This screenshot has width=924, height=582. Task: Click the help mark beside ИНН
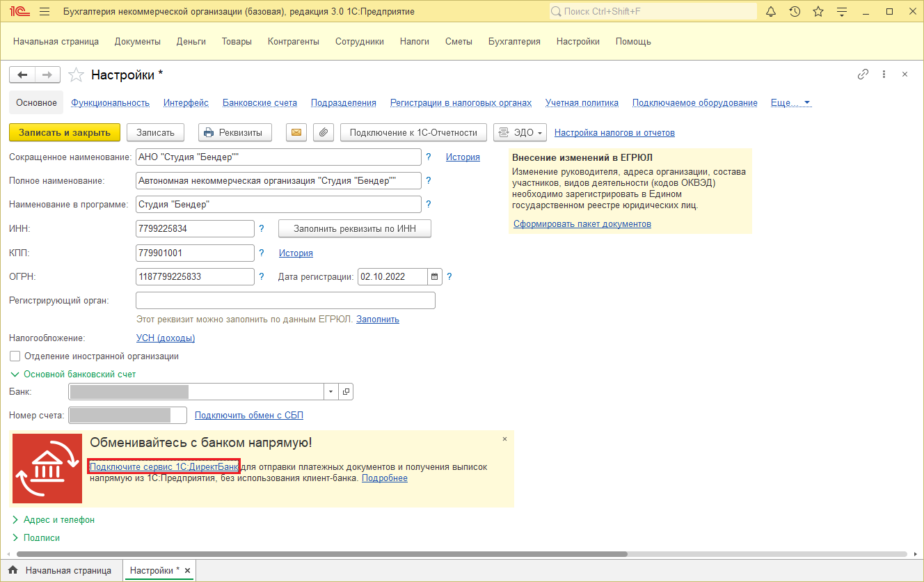(262, 228)
